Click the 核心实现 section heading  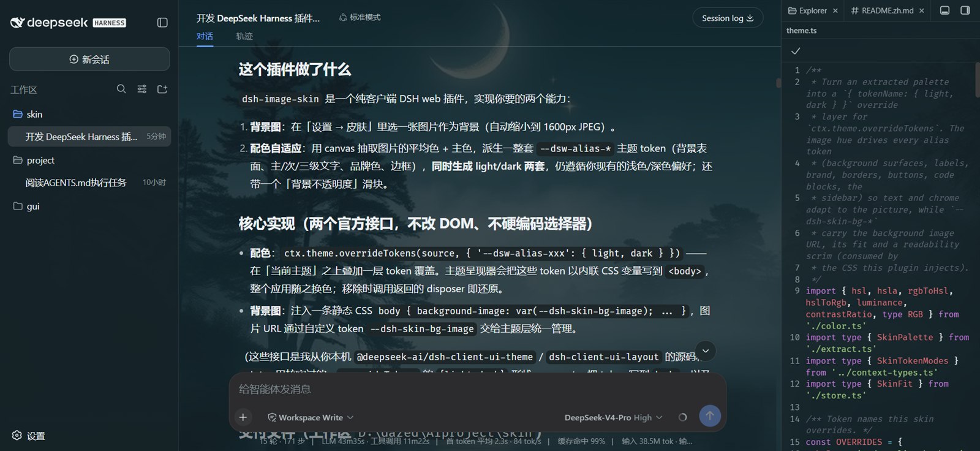[416, 224]
